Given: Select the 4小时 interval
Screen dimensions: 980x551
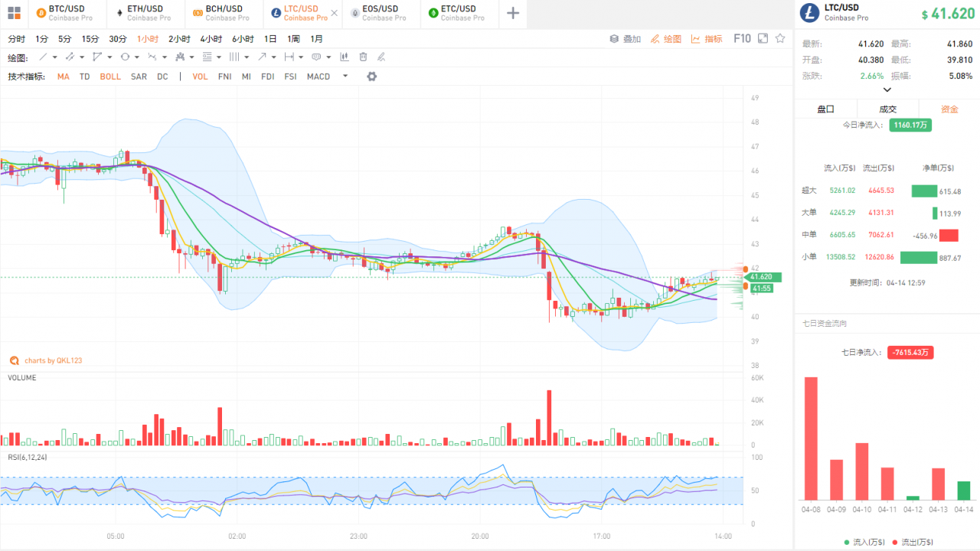Looking at the screenshot, I should coord(211,39).
